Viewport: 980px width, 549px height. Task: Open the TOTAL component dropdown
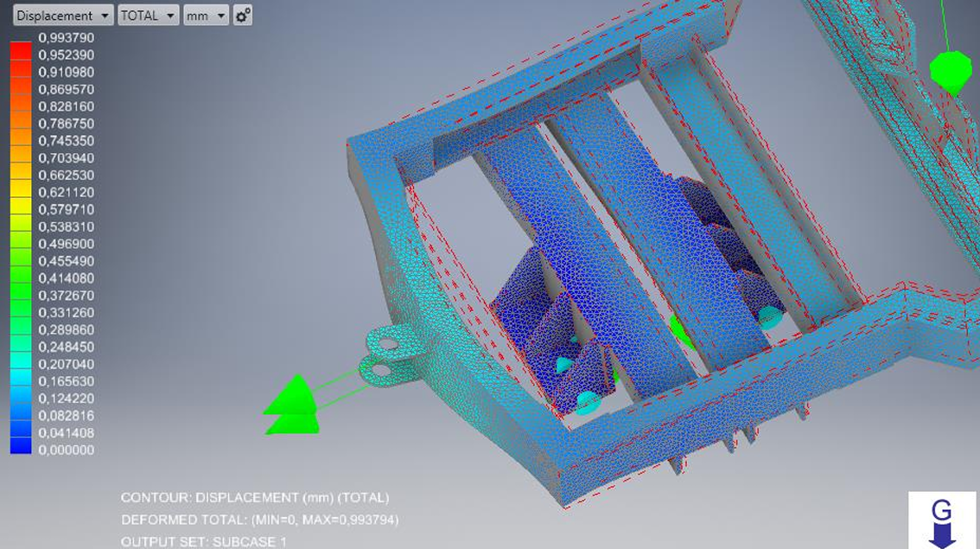pyautogui.click(x=148, y=16)
